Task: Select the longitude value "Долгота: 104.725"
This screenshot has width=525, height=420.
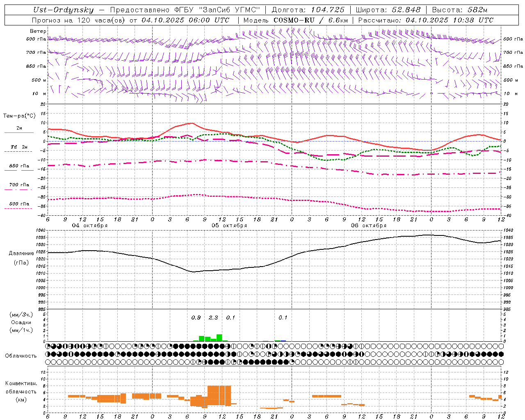Action: point(308,10)
